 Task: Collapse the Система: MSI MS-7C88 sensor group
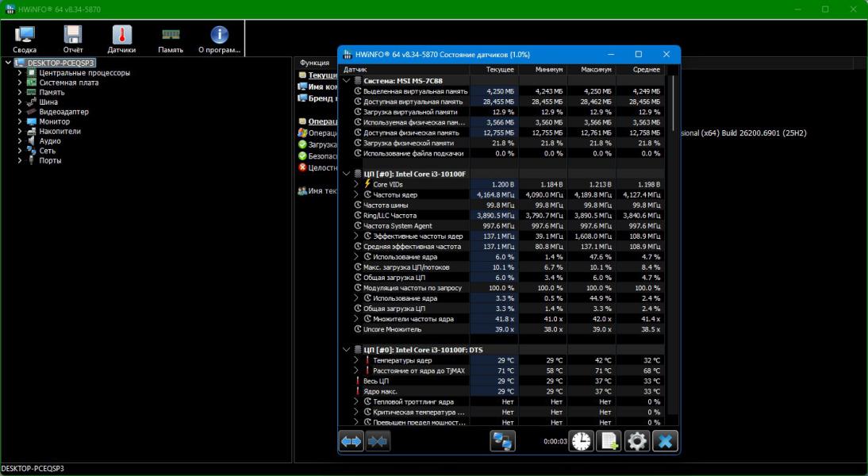346,81
